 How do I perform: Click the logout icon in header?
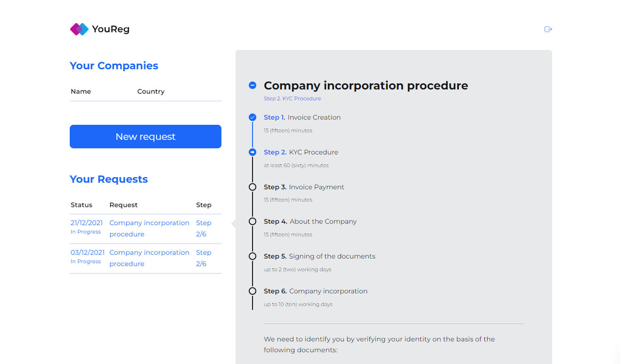coord(548,29)
